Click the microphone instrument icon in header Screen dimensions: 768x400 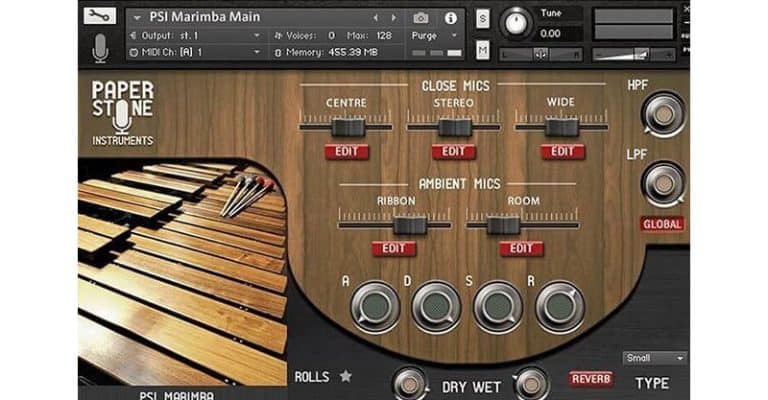[x=100, y=48]
